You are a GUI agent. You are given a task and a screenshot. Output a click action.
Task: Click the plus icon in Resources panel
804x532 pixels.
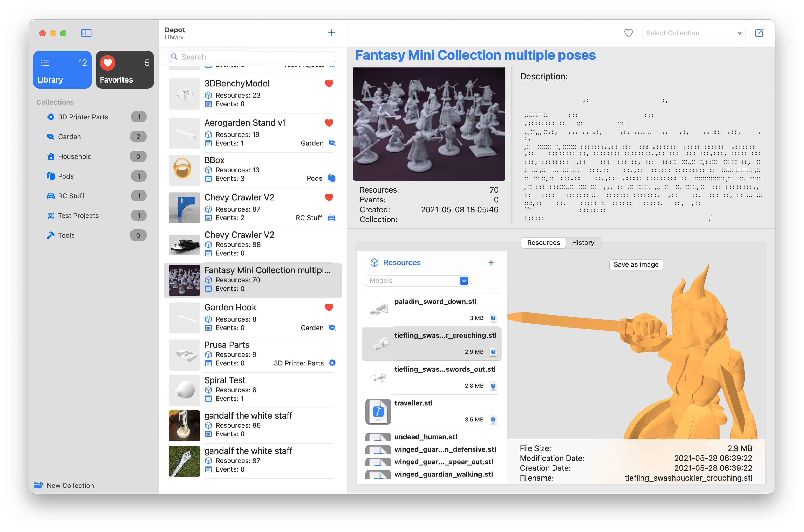(x=490, y=263)
